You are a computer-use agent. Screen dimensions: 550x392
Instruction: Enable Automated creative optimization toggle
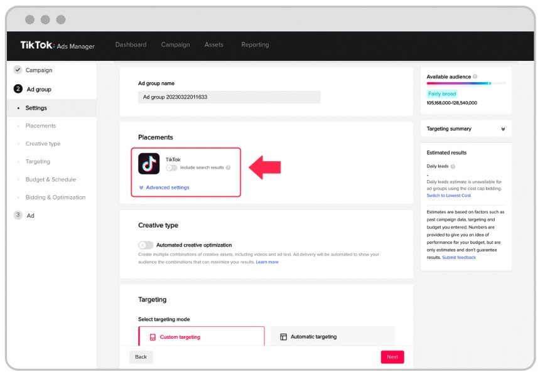coord(146,245)
